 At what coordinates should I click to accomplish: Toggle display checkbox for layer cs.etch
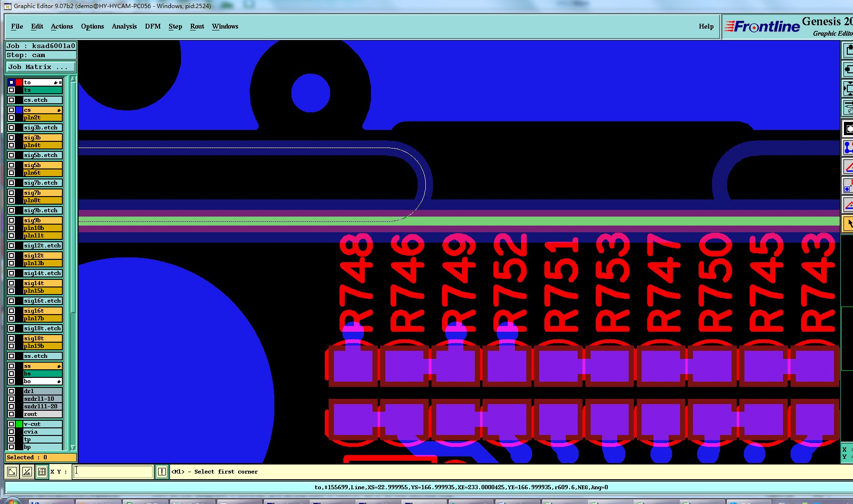[11, 100]
